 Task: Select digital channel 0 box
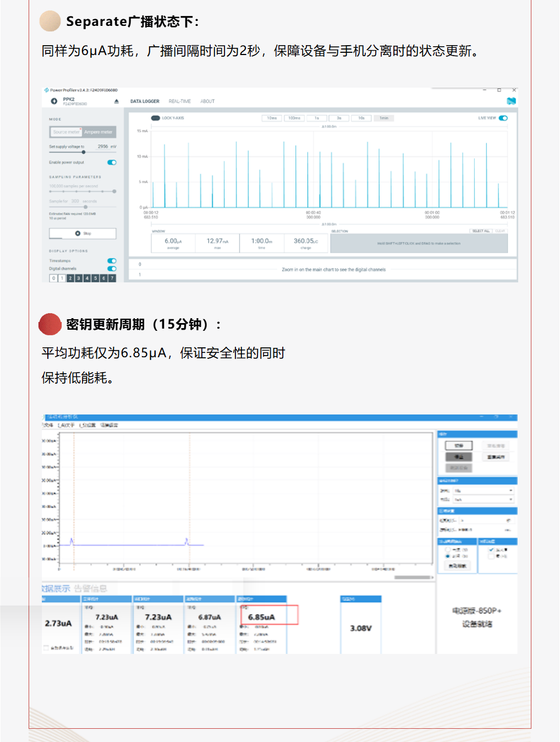pos(54,279)
